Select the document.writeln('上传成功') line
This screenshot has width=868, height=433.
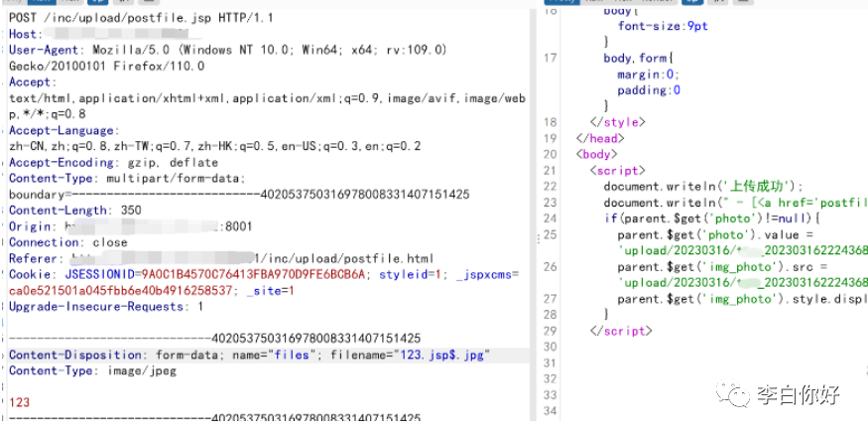[703, 187]
